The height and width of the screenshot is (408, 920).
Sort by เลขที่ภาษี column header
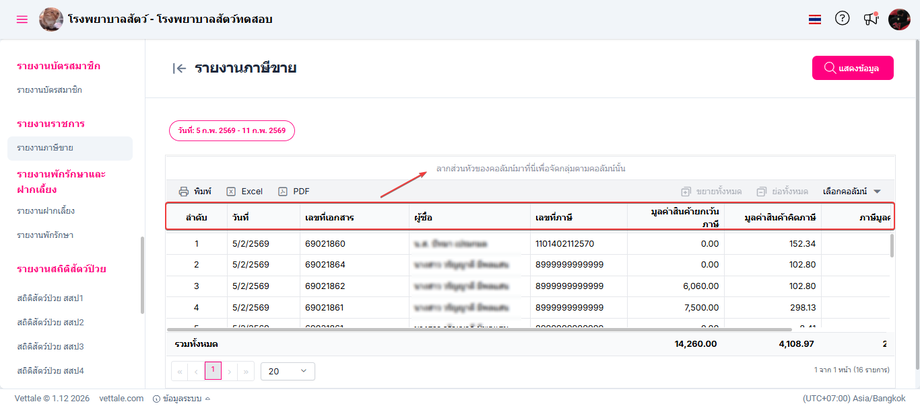tap(579, 217)
